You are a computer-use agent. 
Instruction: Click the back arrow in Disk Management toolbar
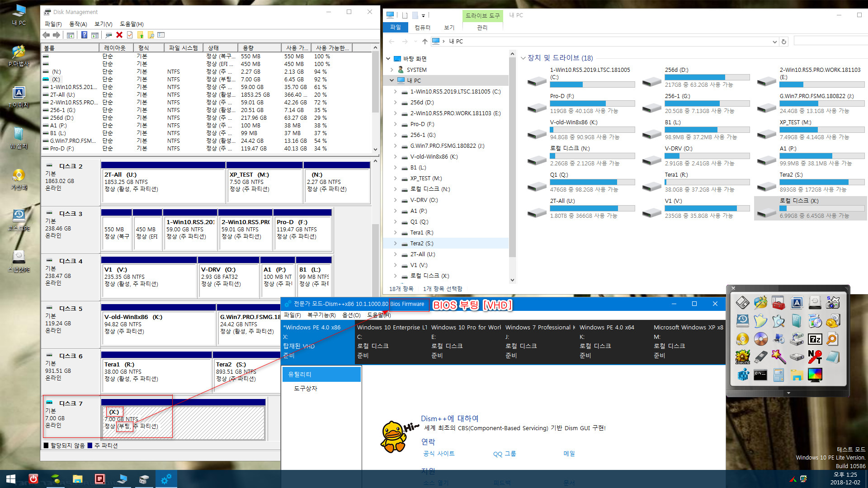46,35
